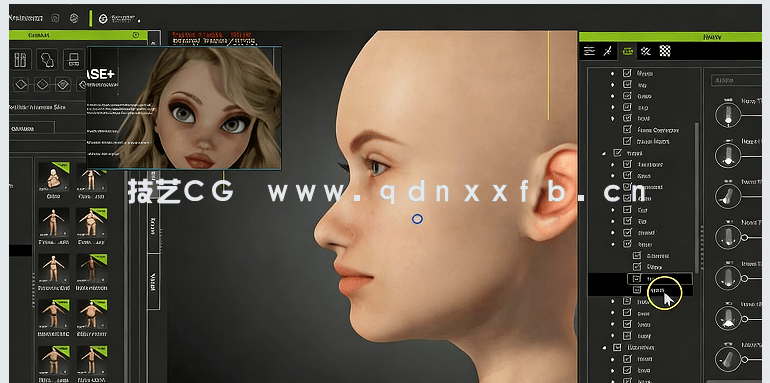Click the monitor icon in the left toolbar
This screenshot has height=383, width=770.
tap(73, 60)
